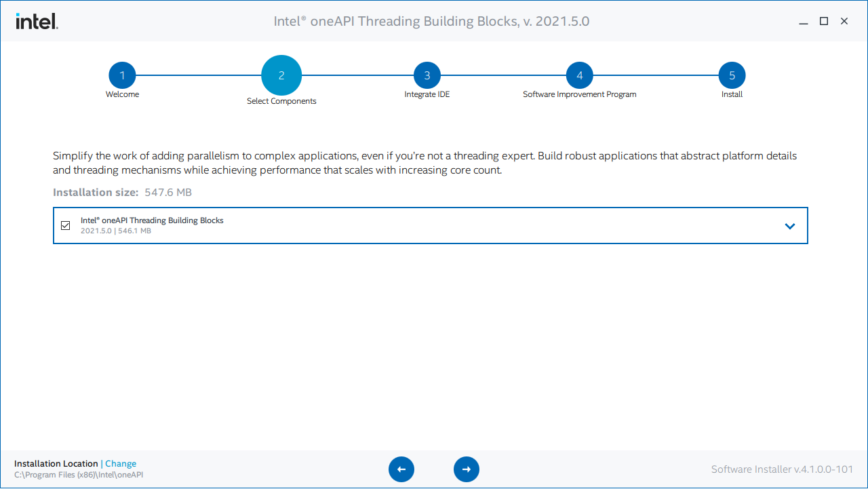868x489 pixels.
Task: Click the 2021.5.0 | 546.1 MB version text
Action: pos(116,231)
